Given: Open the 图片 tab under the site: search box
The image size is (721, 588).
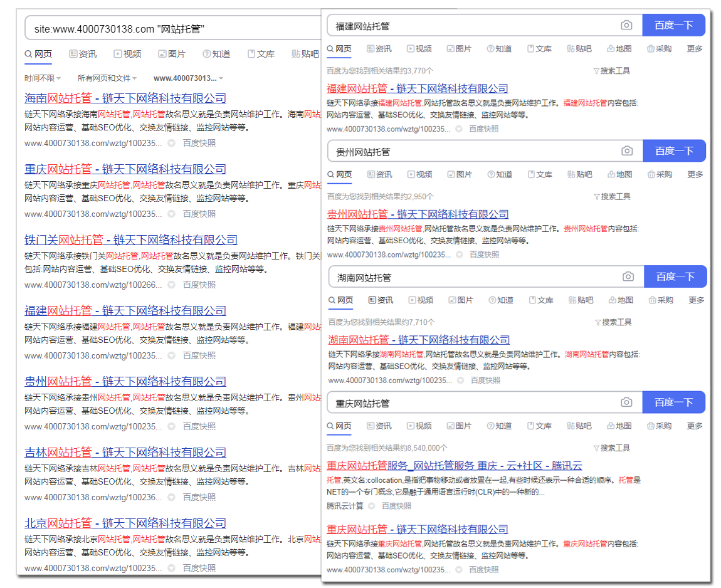Looking at the screenshot, I should 172,54.
